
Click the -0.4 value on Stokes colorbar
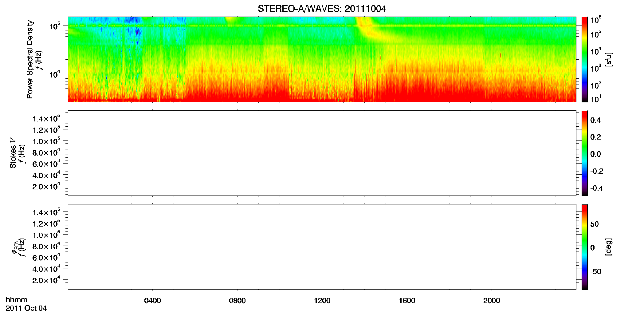click(597, 188)
